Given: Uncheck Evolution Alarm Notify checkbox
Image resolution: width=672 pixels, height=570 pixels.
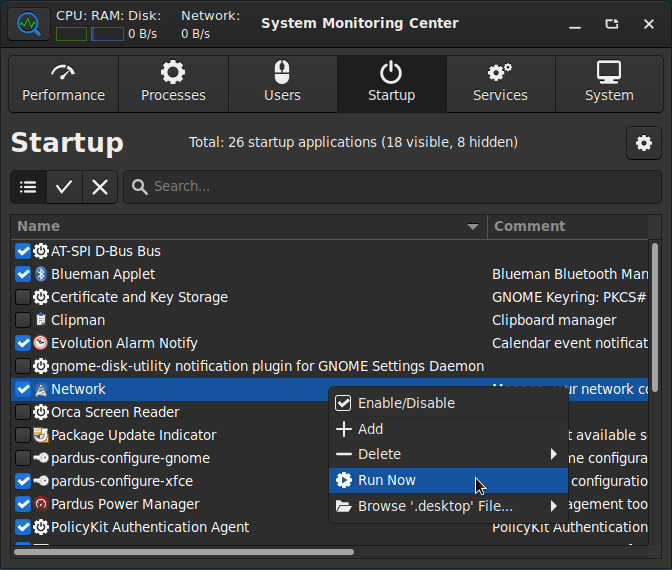Looking at the screenshot, I should coord(23,343).
